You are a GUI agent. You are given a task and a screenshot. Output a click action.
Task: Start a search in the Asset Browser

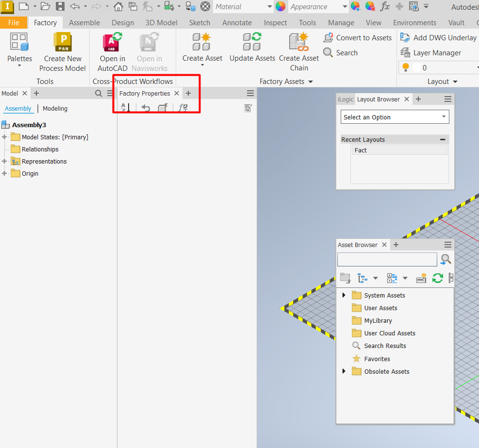coord(445,259)
